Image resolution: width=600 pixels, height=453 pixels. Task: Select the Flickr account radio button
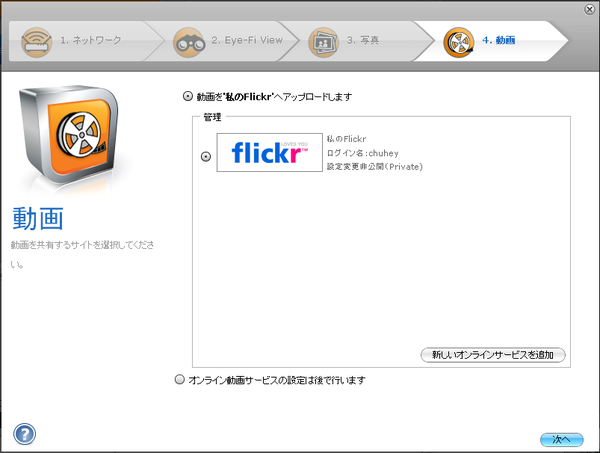click(x=206, y=156)
